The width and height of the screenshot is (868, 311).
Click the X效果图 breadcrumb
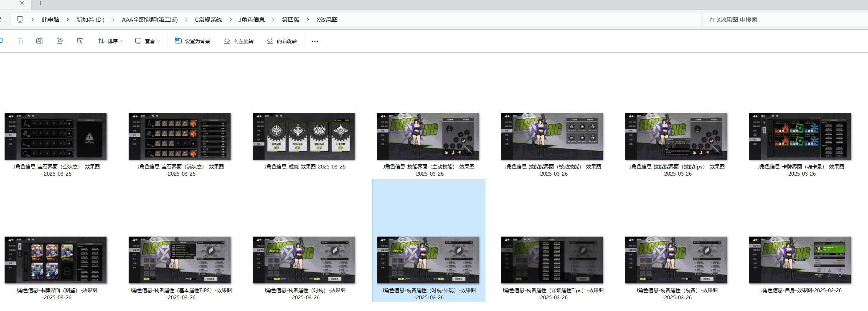(327, 20)
